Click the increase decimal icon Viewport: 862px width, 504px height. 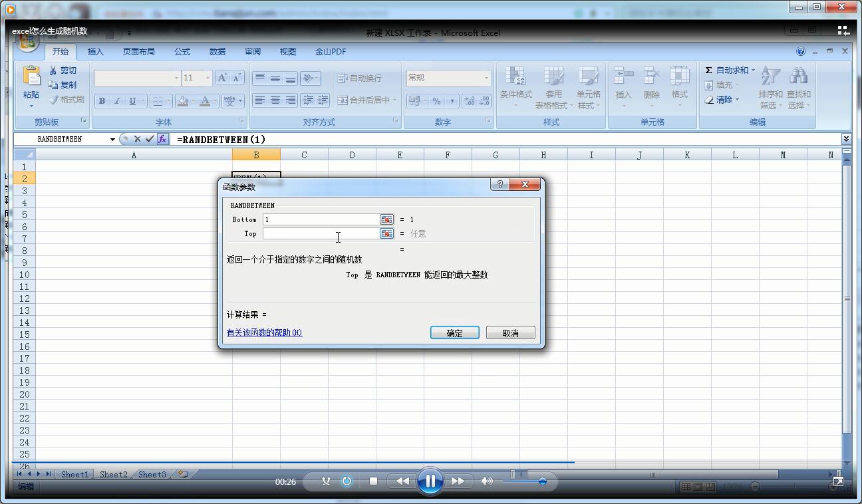pyautogui.click(x=470, y=101)
